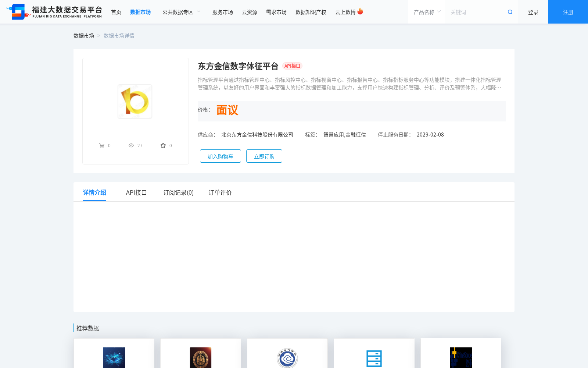
Task: Click the red API接口 tag badge
Action: (293, 66)
